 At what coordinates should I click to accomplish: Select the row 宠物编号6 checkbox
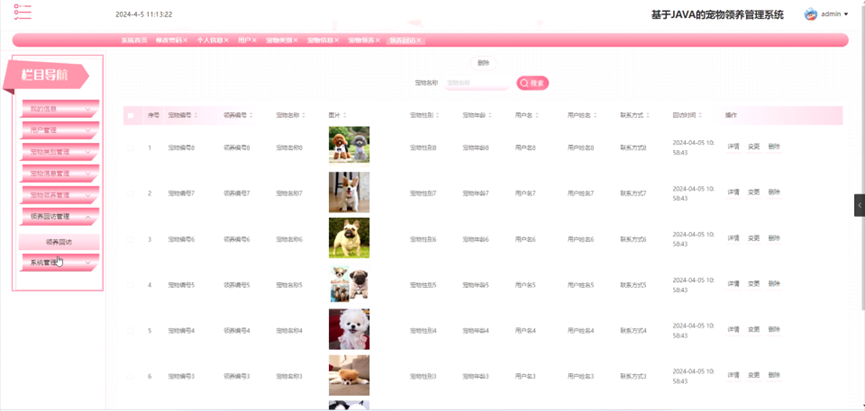point(130,239)
